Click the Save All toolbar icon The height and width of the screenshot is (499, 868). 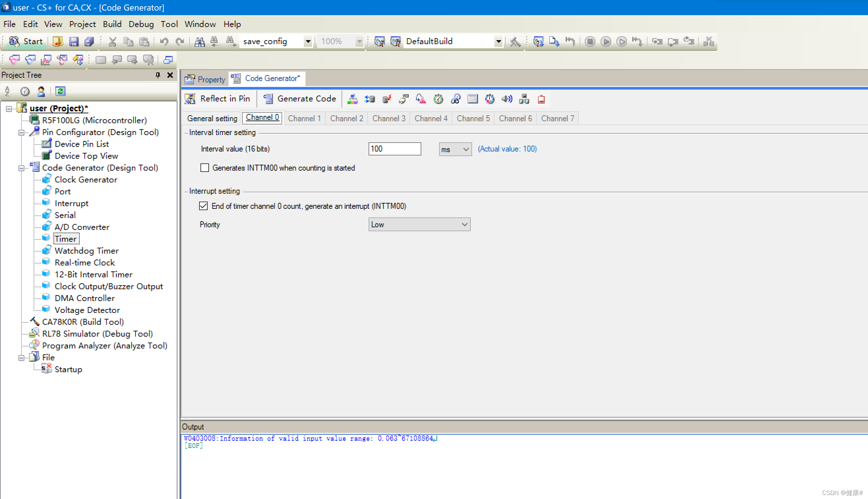89,42
